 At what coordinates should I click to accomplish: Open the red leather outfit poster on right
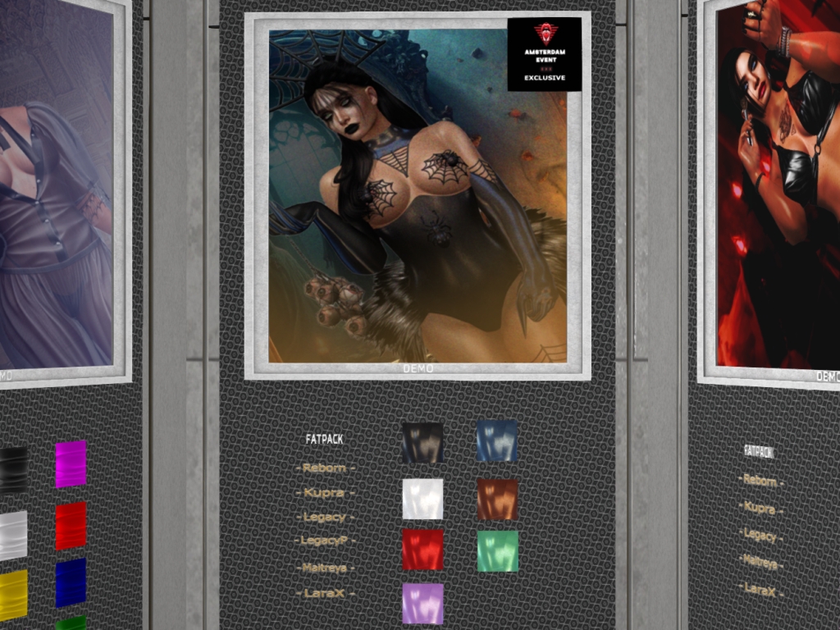(779, 189)
